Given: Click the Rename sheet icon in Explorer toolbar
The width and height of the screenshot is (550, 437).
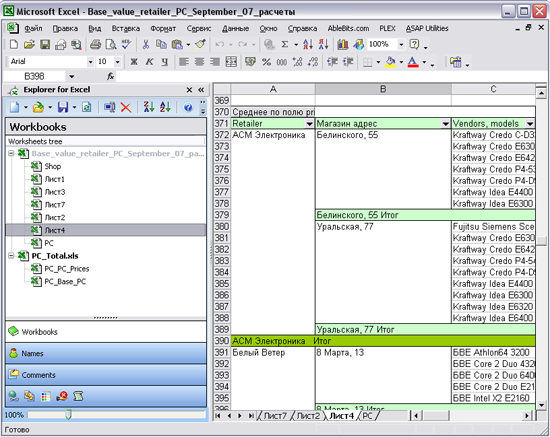Looking at the screenshot, I should 110,107.
